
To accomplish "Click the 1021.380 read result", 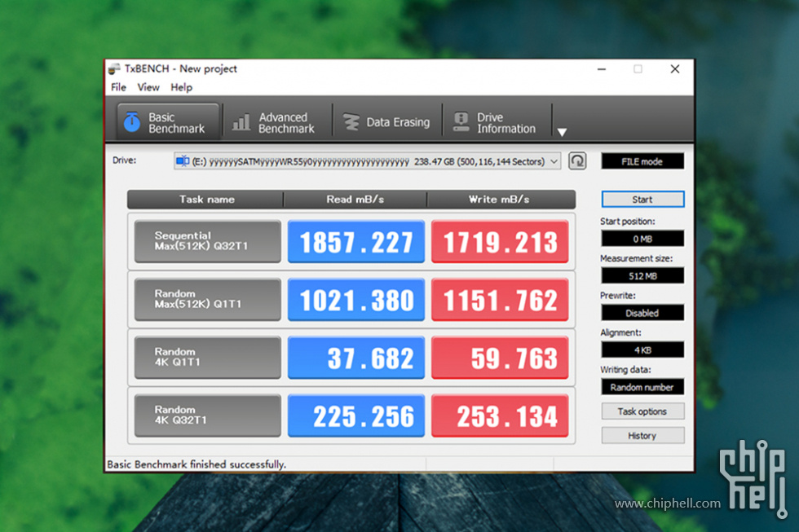I will coord(356,299).
